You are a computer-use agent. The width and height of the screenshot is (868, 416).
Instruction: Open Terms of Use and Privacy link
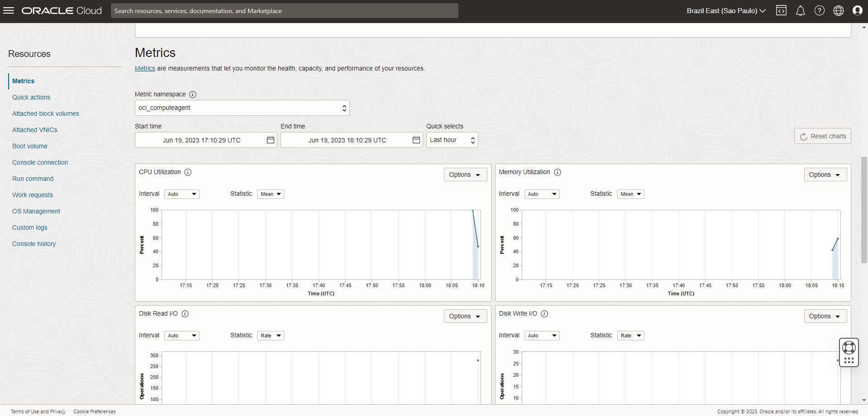38,411
